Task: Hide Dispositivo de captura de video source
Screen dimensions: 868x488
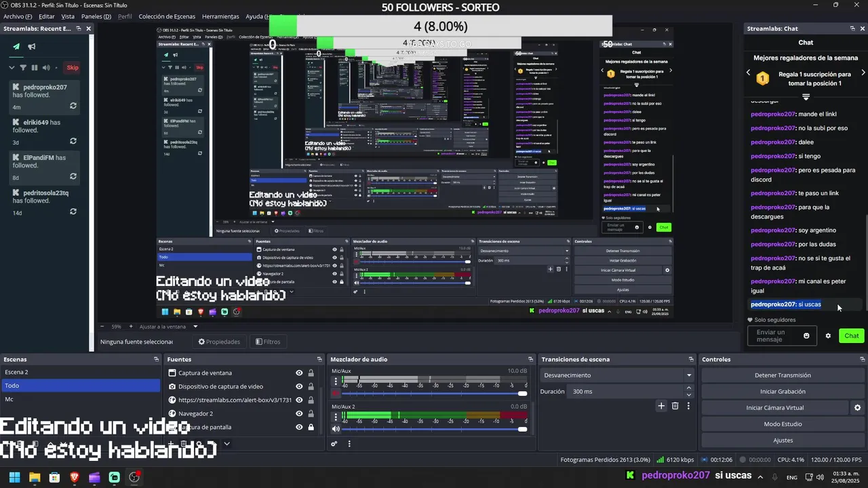Action: pyautogui.click(x=299, y=386)
